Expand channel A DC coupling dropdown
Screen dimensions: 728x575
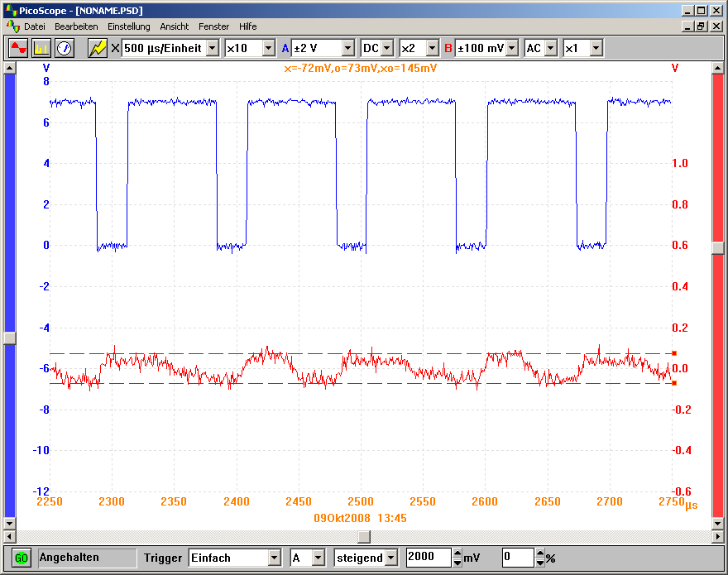click(x=387, y=48)
